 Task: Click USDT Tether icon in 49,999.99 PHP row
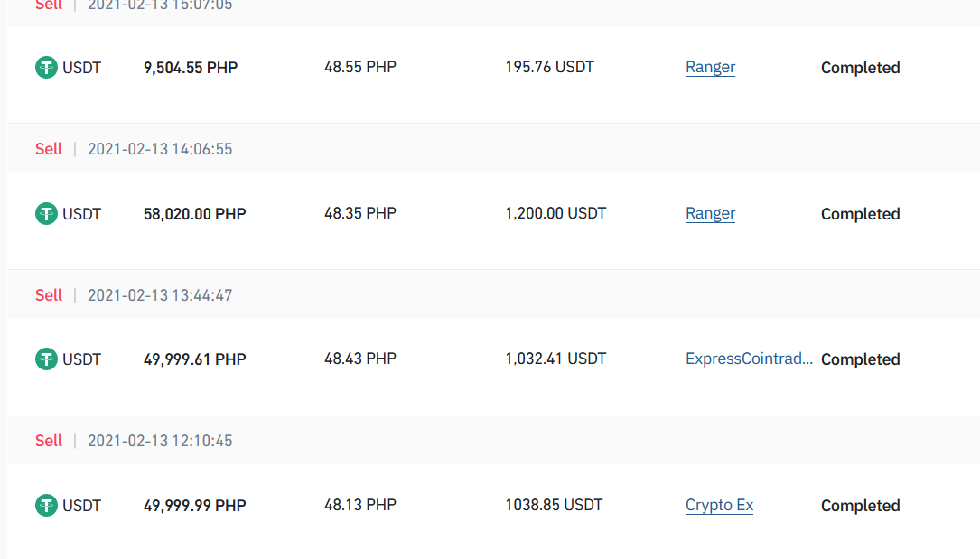tap(46, 506)
